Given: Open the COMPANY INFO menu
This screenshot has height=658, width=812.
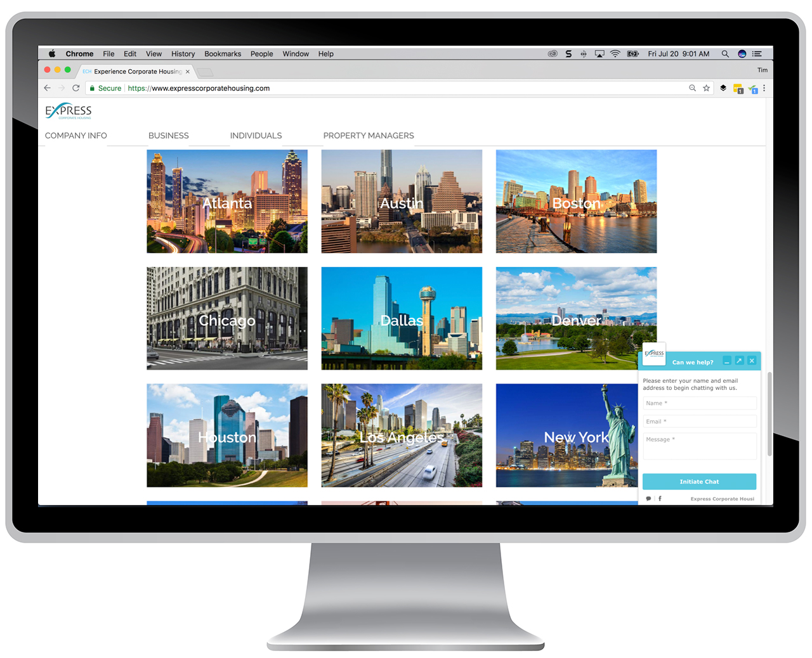Looking at the screenshot, I should [x=76, y=136].
